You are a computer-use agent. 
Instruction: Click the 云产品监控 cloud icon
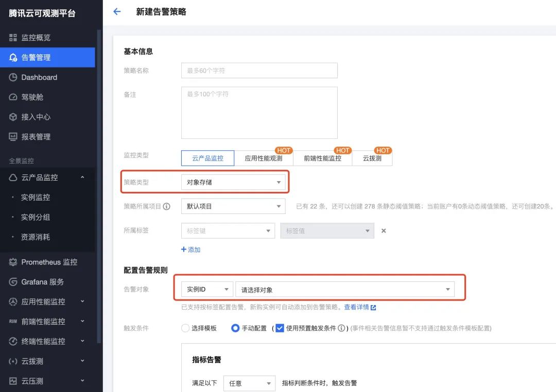coord(13,177)
